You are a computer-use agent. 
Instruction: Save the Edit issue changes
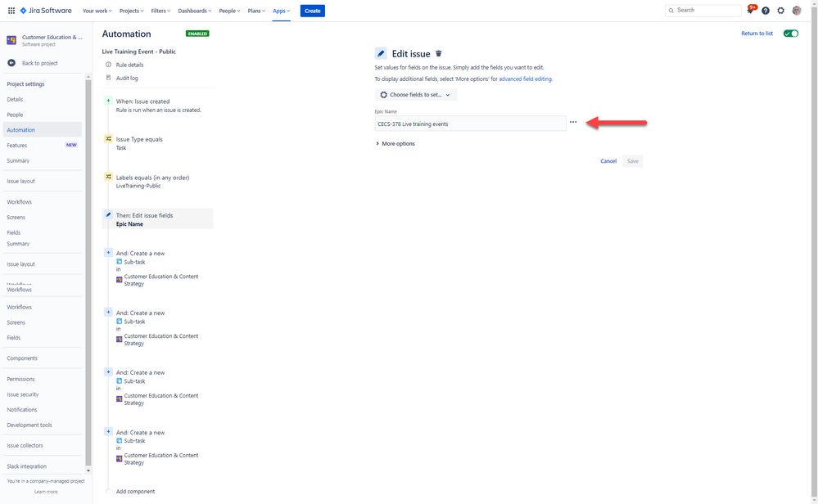pos(632,160)
